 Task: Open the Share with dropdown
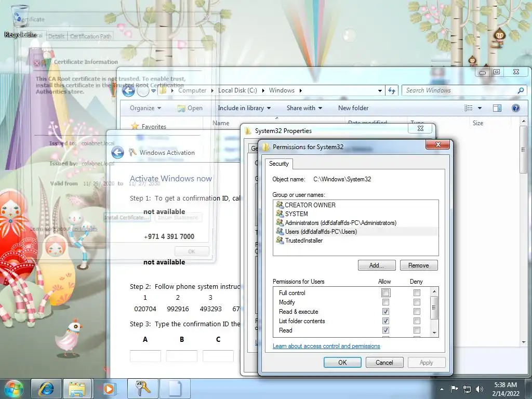point(304,108)
